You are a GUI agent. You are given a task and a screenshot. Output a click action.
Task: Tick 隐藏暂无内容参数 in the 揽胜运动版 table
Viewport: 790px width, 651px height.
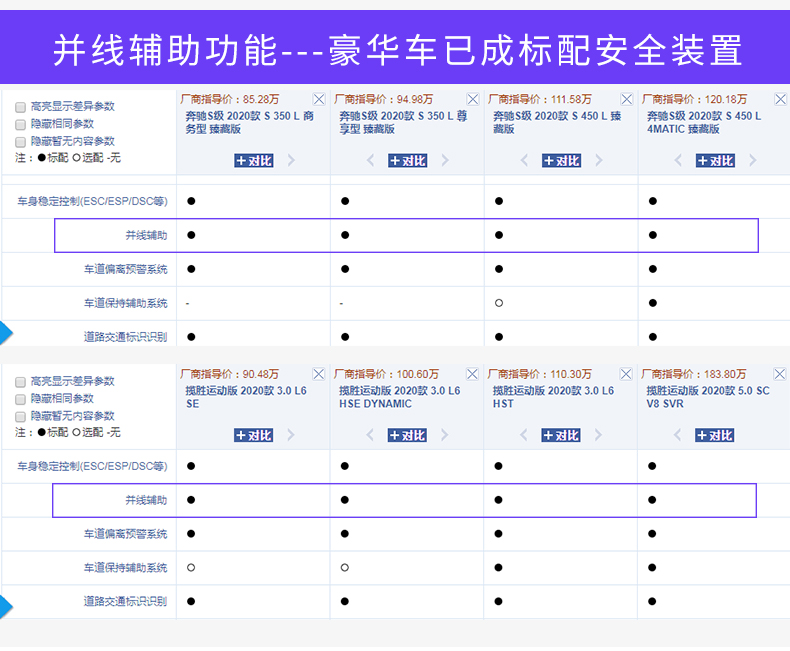(x=21, y=416)
